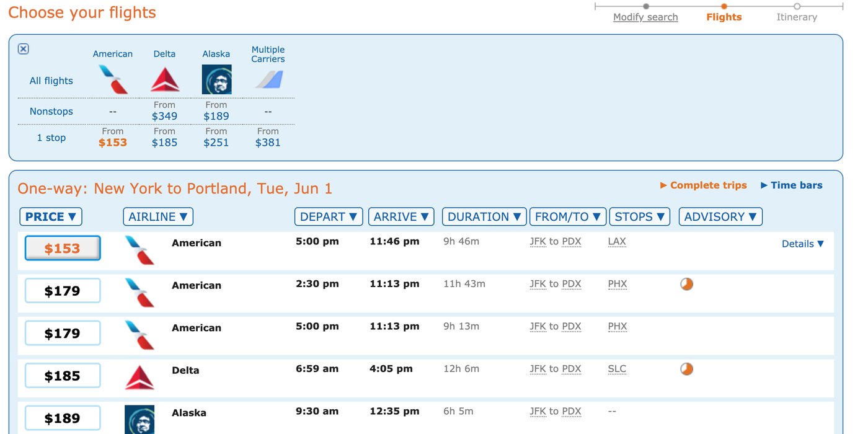Select the $153 fare button
This screenshot has width=868, height=434.
click(x=62, y=247)
